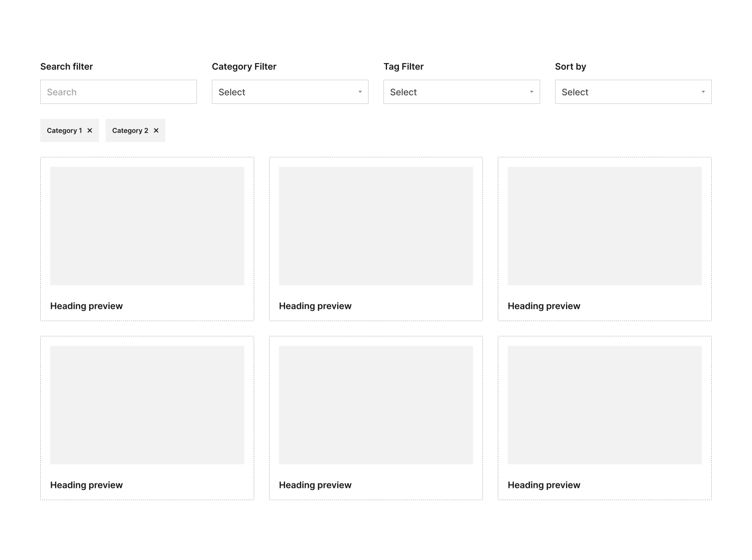This screenshot has width=752, height=560.
Task: Open the top-right card's image placeholder
Action: click(x=605, y=226)
